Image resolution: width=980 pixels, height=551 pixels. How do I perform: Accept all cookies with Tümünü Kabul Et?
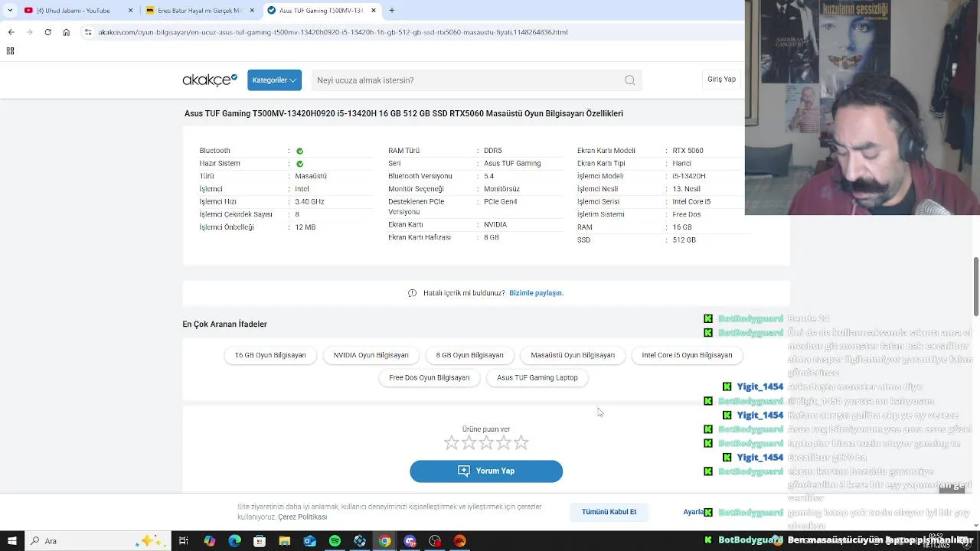tap(609, 512)
